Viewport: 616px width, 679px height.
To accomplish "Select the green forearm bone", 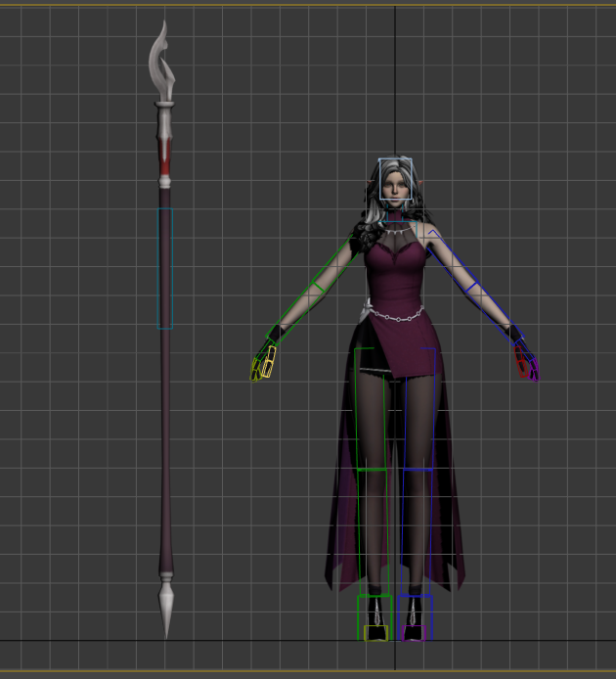I will [294, 309].
